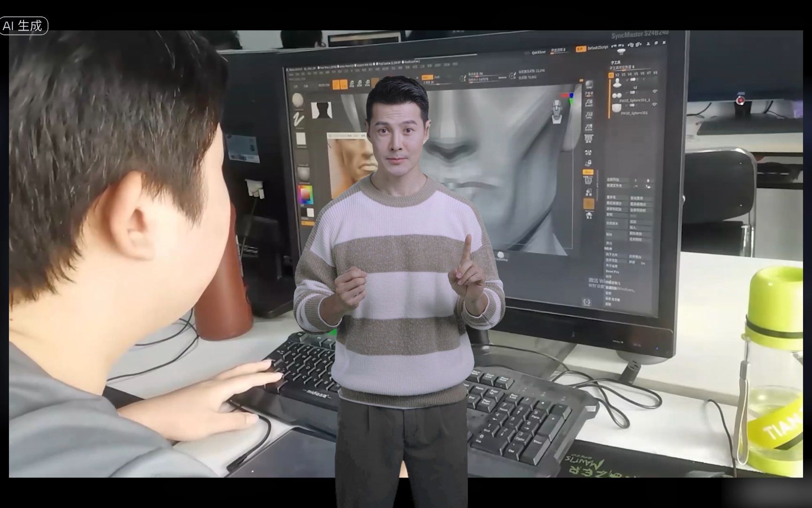Click the highlighted orange shelf button
Image resolution: width=812 pixels, height=508 pixels.
pos(589,204)
